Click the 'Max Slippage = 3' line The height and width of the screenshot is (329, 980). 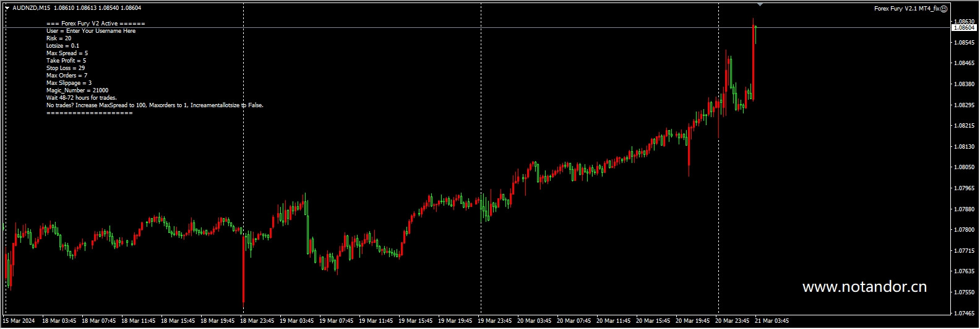point(69,83)
